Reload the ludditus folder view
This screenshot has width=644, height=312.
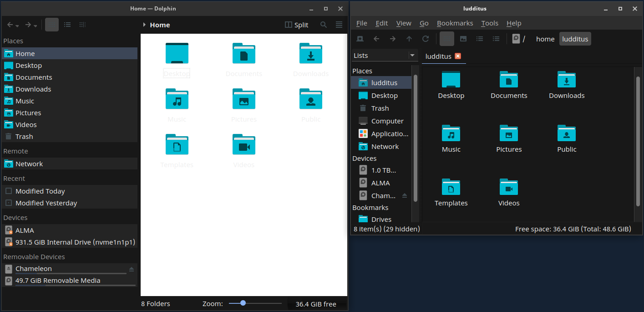point(426,39)
